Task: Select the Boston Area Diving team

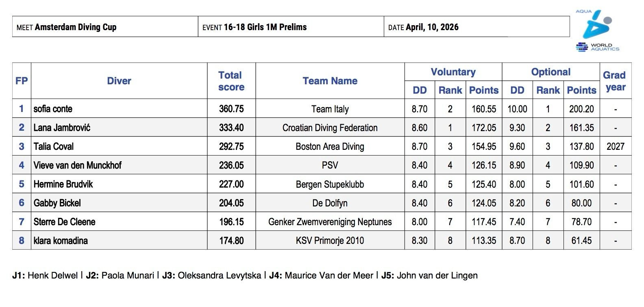Action: click(330, 147)
